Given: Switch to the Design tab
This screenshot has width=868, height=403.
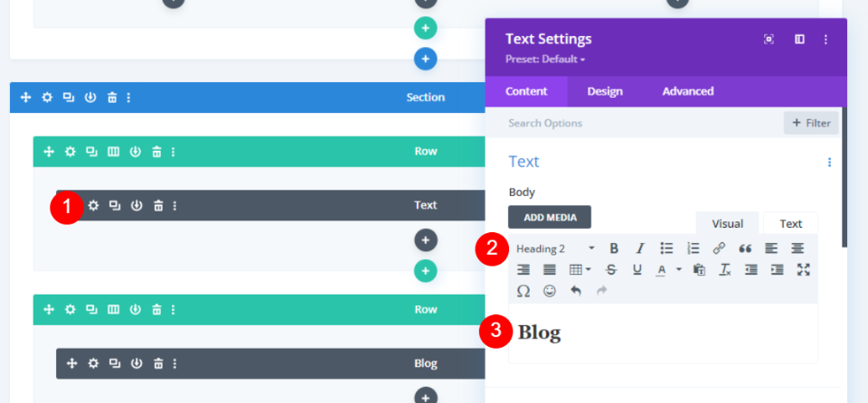Looking at the screenshot, I should point(605,91).
